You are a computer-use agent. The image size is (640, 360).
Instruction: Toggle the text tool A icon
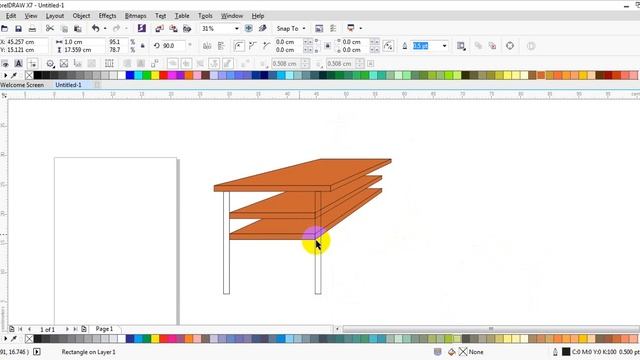[18, 63]
